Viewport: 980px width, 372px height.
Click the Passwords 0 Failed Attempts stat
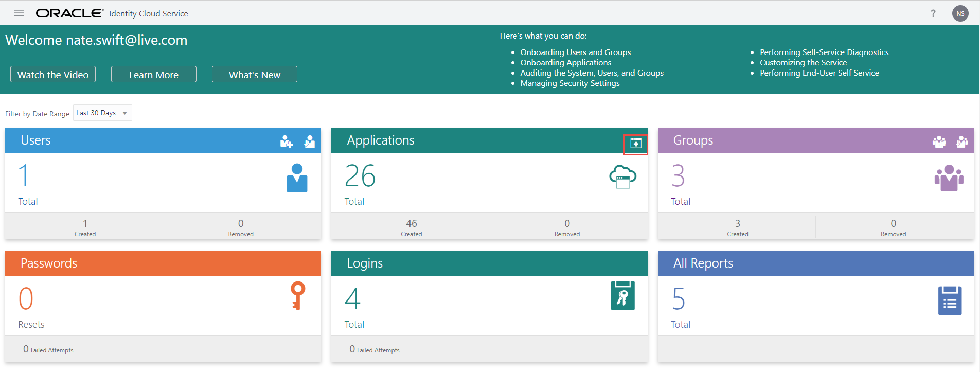tap(48, 349)
